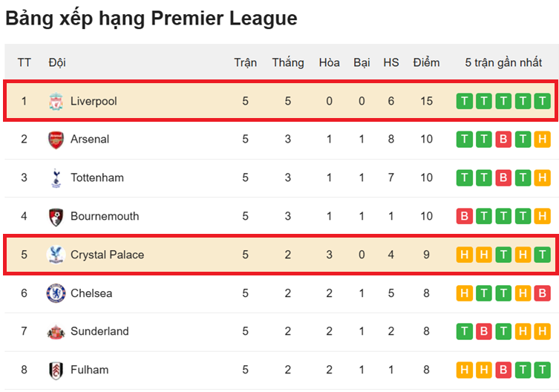Click the Fulham club crest icon
The image size is (559, 392).
[x=56, y=370]
